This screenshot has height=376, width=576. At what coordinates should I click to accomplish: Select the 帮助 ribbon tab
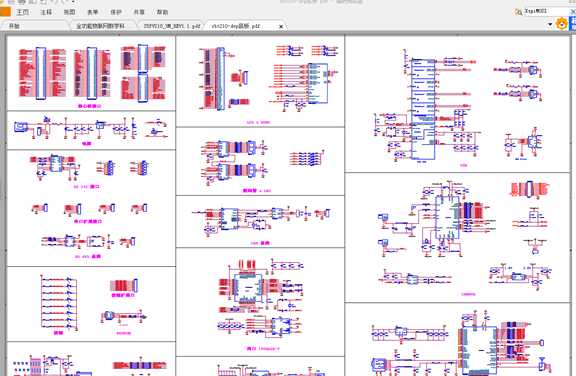pos(162,12)
